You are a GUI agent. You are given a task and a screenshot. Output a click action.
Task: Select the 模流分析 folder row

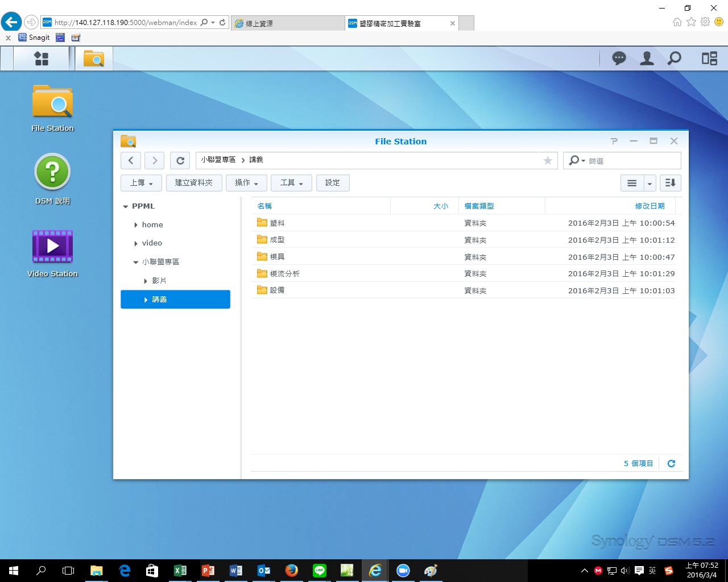[463, 273]
